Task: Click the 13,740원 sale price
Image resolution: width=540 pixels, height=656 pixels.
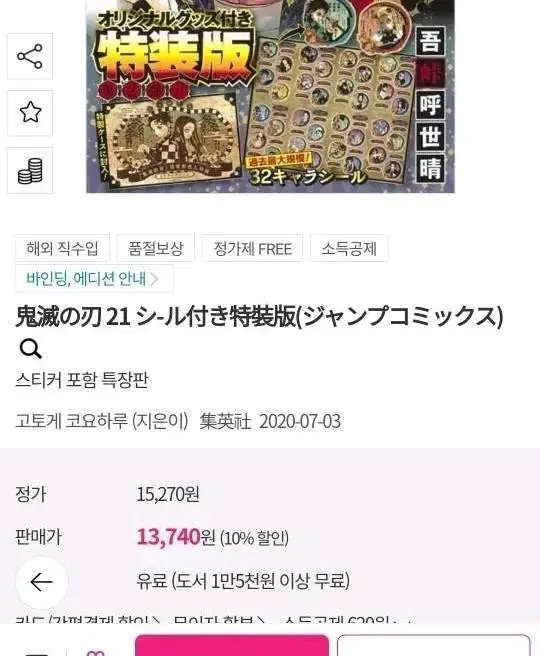Action: click(x=176, y=537)
